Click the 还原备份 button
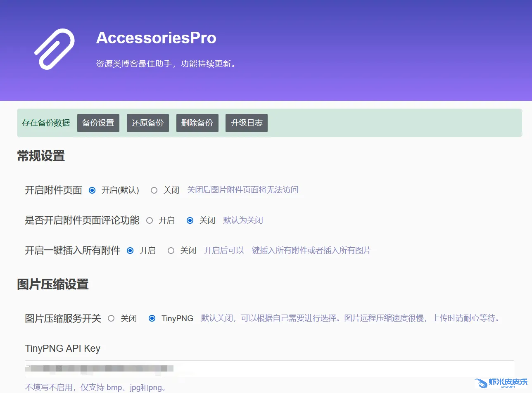Screen dimensions: 532x393 (147, 123)
